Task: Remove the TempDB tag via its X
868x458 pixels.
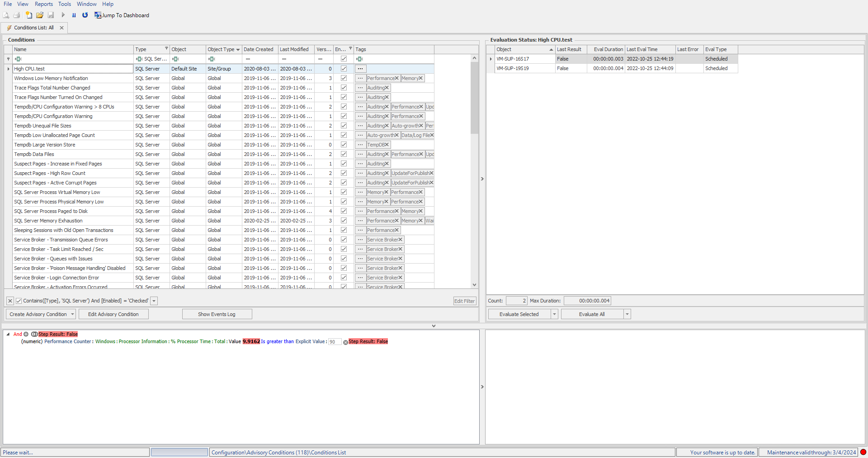Action: (387, 145)
